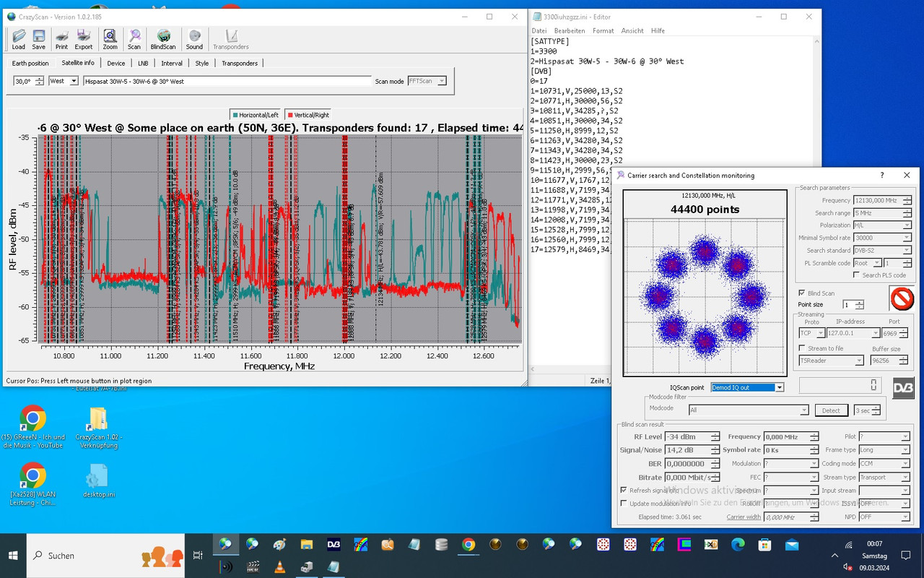Open the Windows Start menu
This screenshot has height=578, width=924.
coord(13,556)
